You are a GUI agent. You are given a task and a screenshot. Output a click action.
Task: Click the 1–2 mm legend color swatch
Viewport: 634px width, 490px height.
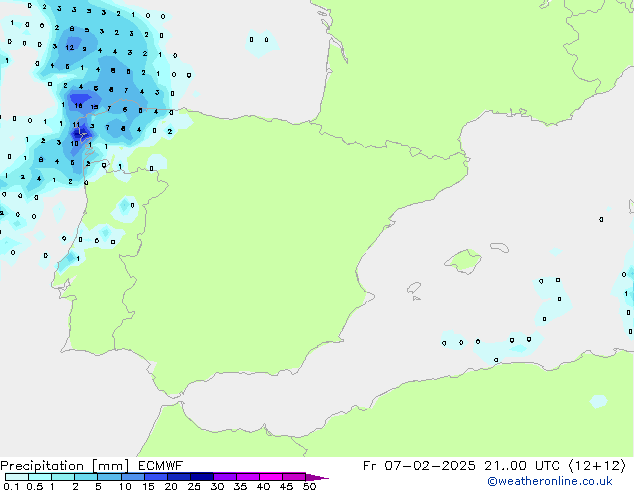(63, 477)
